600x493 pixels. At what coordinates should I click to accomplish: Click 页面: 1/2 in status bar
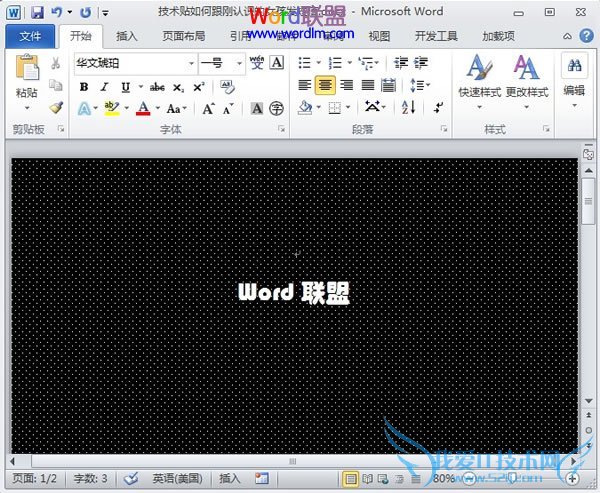34,478
